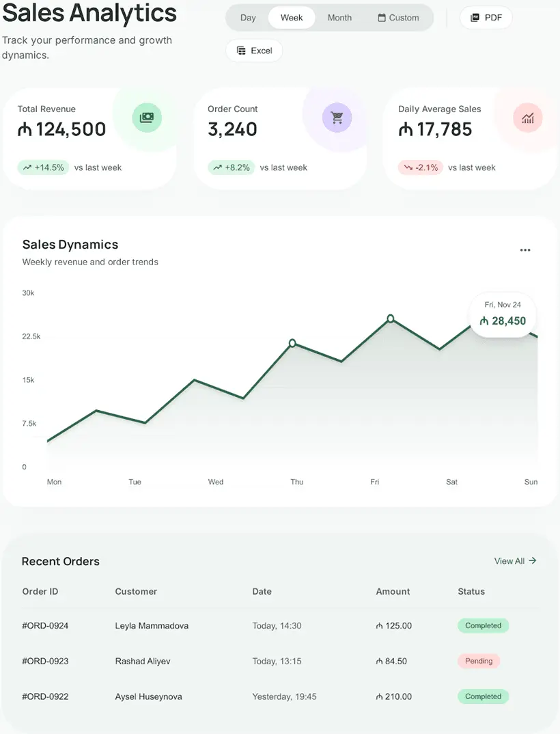Click customer Leyla Mammadova
Viewport: 560px width, 734px height.
(x=152, y=626)
